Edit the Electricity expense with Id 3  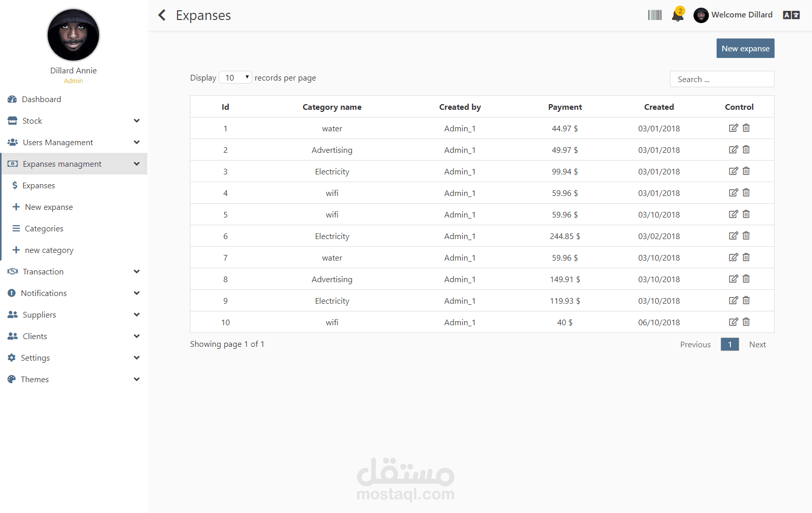tap(734, 171)
